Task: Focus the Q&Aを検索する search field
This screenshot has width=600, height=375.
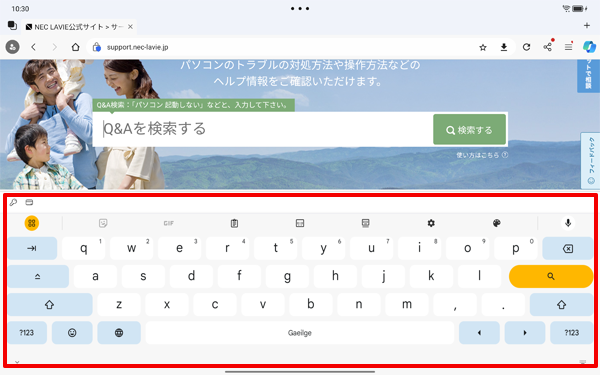Action: click(x=262, y=129)
